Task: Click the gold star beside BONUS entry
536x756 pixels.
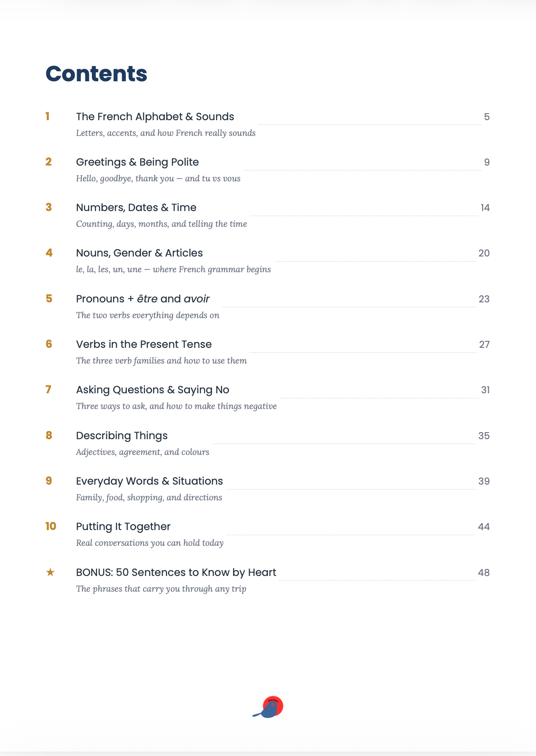Action: tap(50, 572)
